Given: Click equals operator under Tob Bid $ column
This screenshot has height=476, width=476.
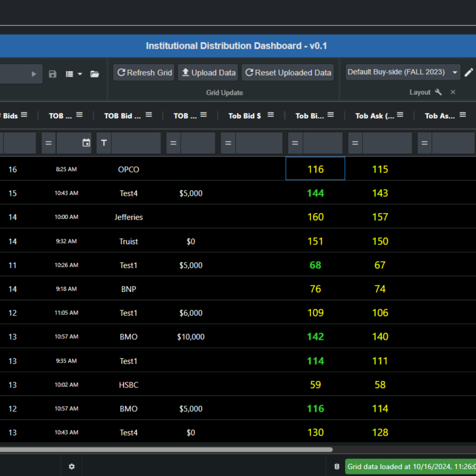Looking at the screenshot, I should click(x=228, y=143).
